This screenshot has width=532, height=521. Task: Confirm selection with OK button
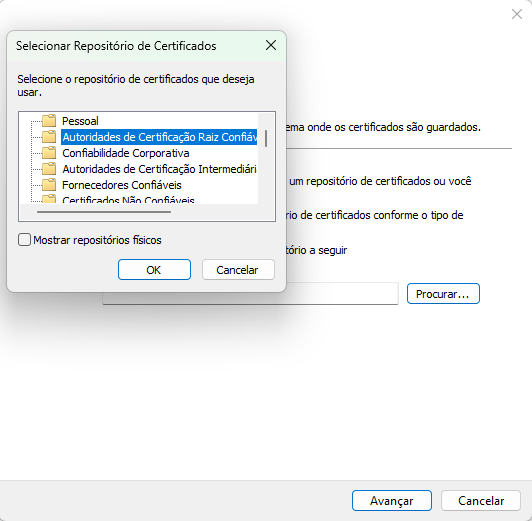pyautogui.click(x=154, y=270)
